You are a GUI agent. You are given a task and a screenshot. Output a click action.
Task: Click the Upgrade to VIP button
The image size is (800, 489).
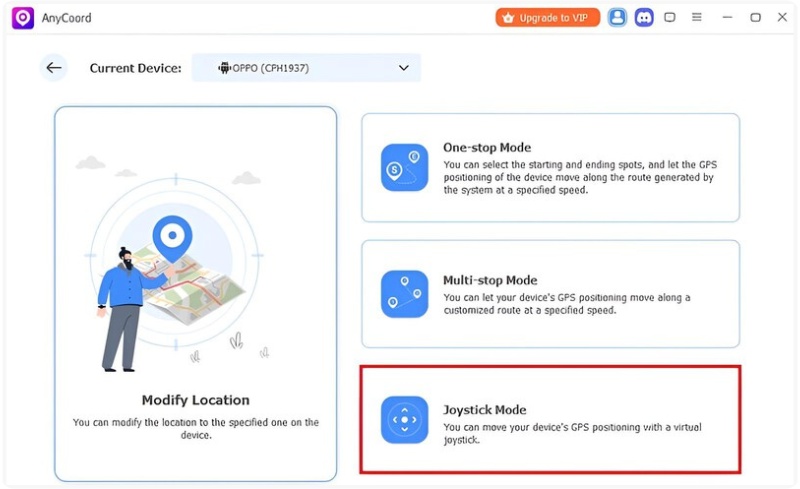pos(548,17)
